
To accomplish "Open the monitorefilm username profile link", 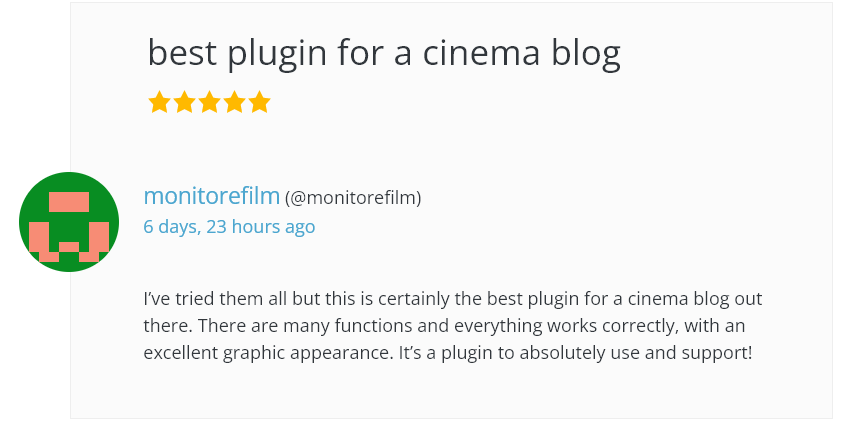I will pos(211,196).
